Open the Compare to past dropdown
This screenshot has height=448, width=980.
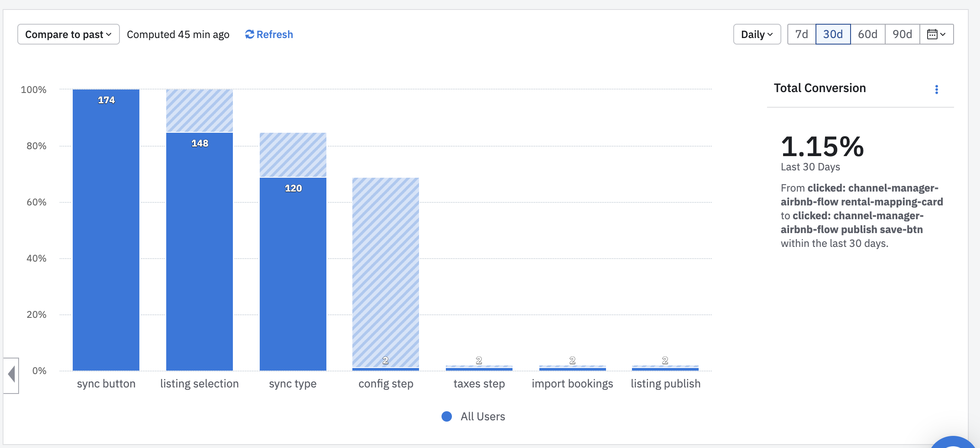[x=68, y=35]
